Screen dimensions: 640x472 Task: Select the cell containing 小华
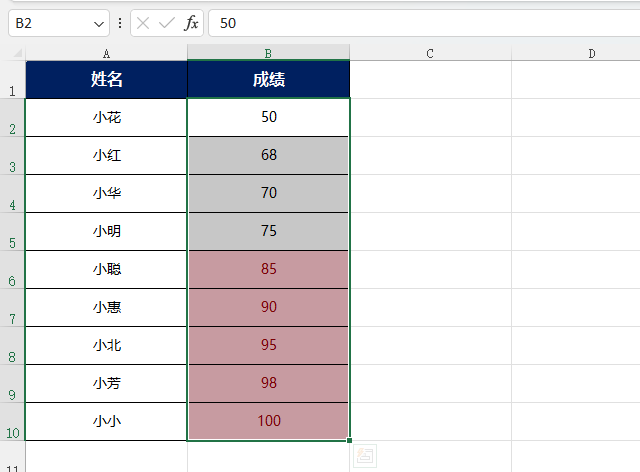click(x=106, y=194)
